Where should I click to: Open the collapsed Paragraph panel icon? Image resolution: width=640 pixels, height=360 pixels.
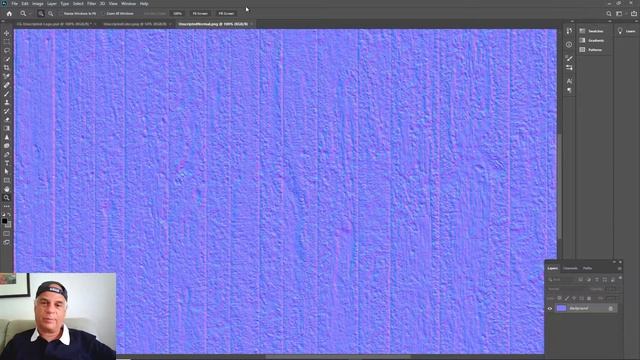pos(569,90)
